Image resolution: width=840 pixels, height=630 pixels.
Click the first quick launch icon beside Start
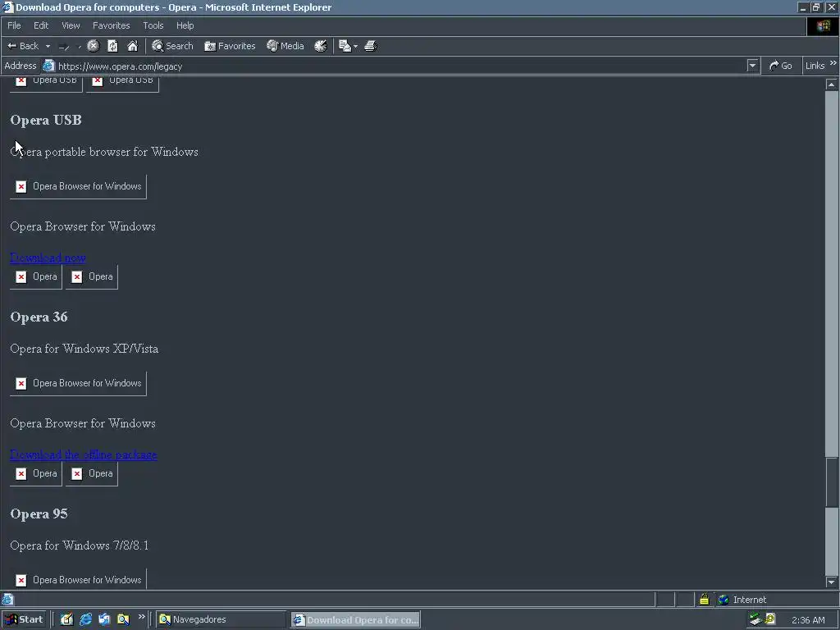click(66, 619)
